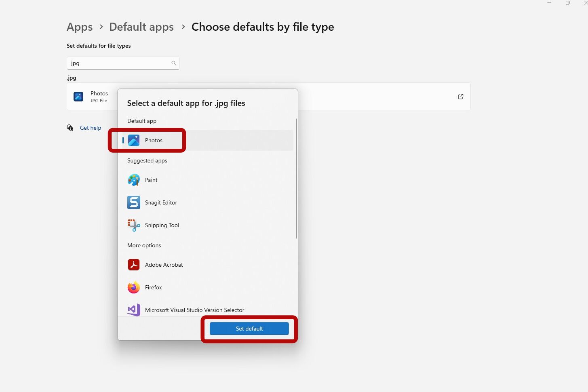Select the 'Snagit Editor' app name
The width and height of the screenshot is (588, 392).
tap(161, 202)
